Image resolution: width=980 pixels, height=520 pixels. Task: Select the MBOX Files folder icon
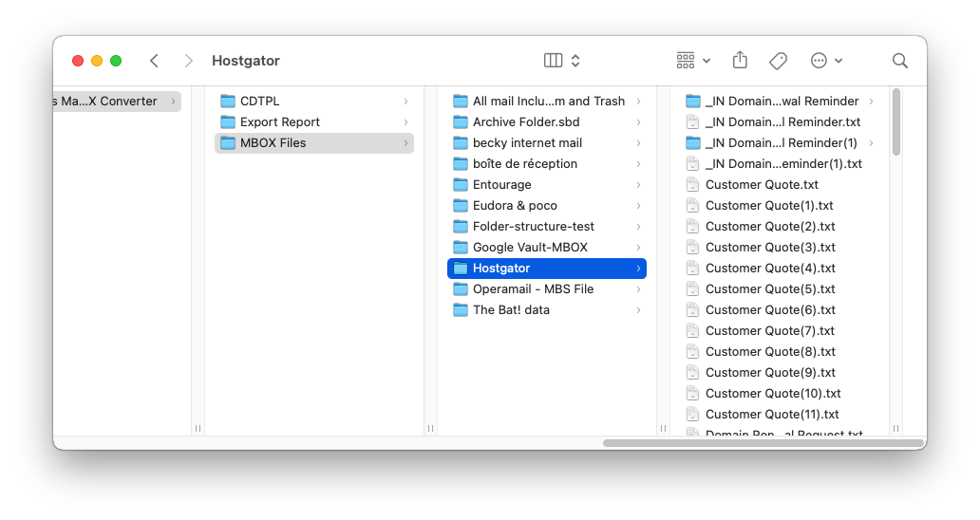click(x=228, y=143)
